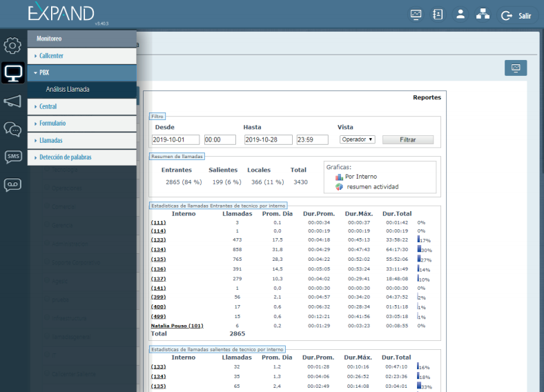Click the salientes count 199 (6 %)

click(227, 182)
